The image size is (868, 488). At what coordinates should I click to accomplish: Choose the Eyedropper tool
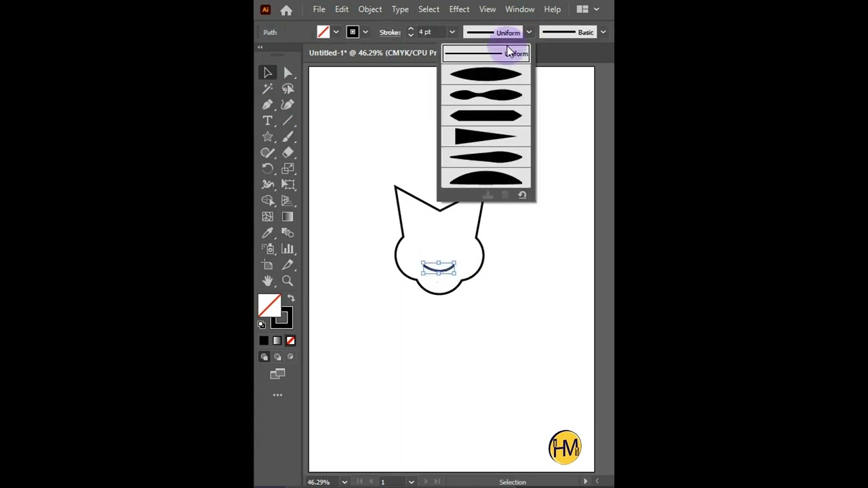[267, 233]
